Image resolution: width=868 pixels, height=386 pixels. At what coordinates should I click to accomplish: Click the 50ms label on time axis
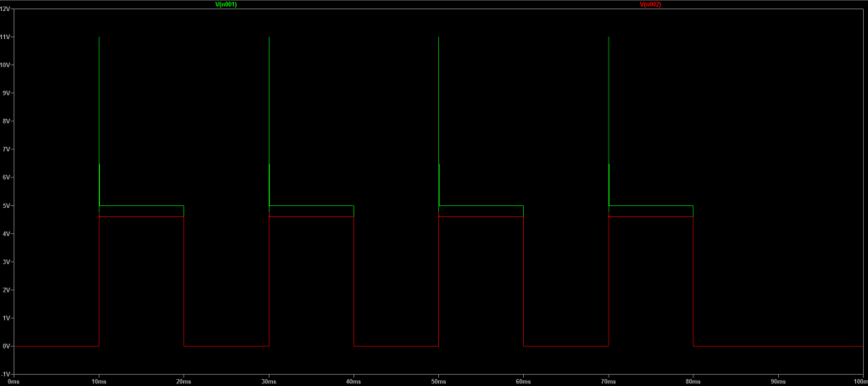click(x=438, y=381)
